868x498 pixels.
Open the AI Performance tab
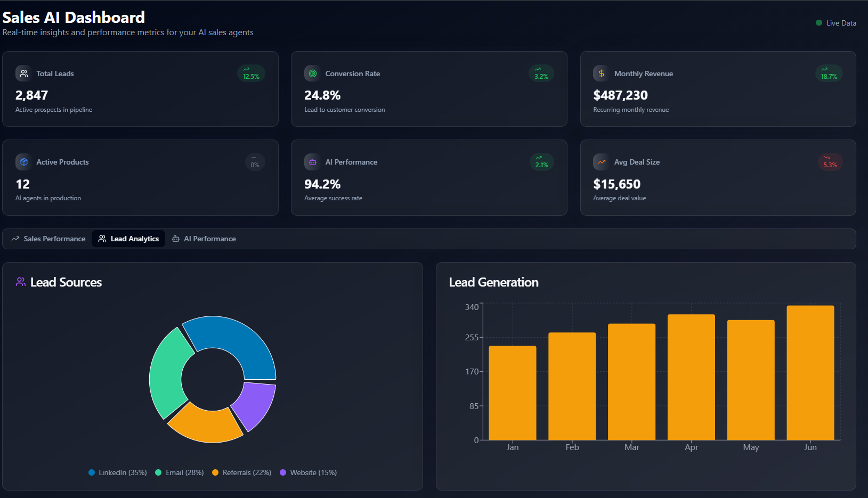204,239
